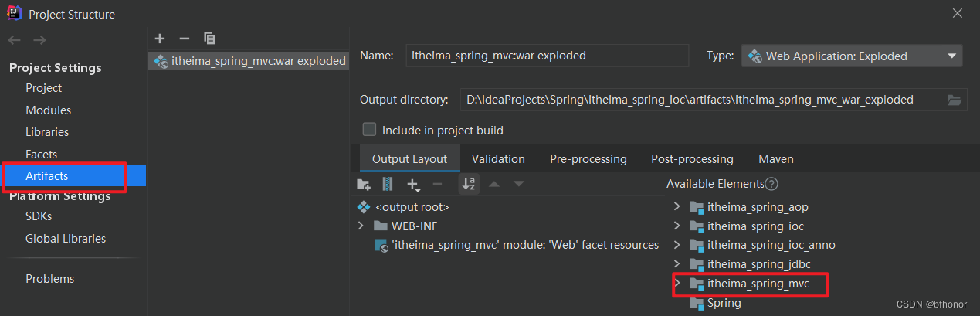Switch to the Validation tab
This screenshot has height=316, width=980.
(498, 159)
